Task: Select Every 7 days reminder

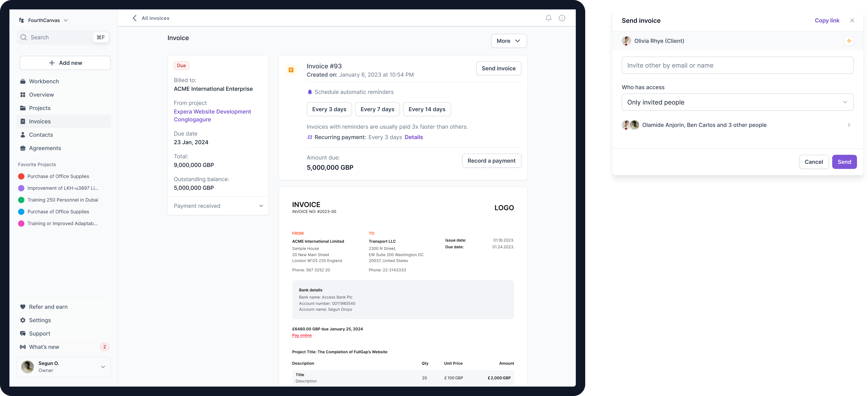Action: click(377, 109)
